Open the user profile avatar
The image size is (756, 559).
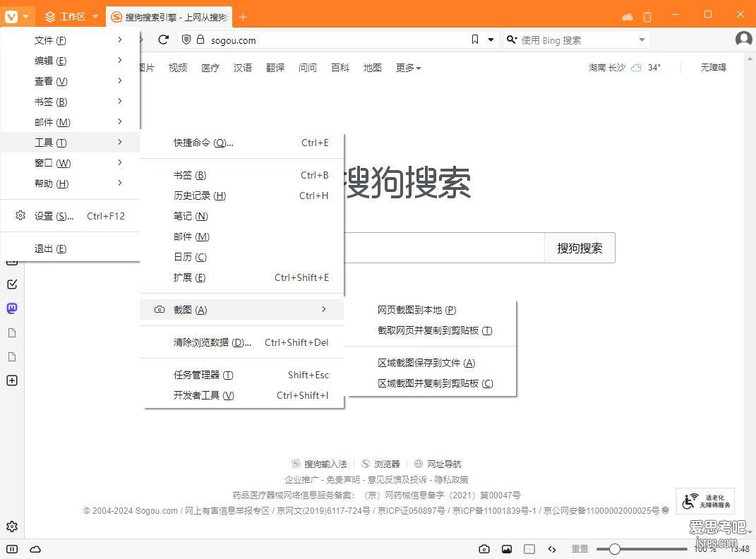[x=743, y=39]
